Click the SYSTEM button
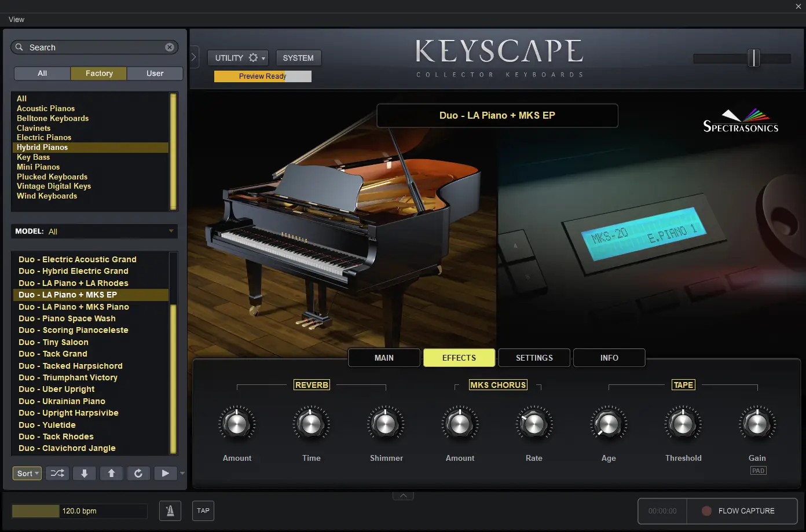Image resolution: width=806 pixels, height=532 pixels. click(x=298, y=57)
